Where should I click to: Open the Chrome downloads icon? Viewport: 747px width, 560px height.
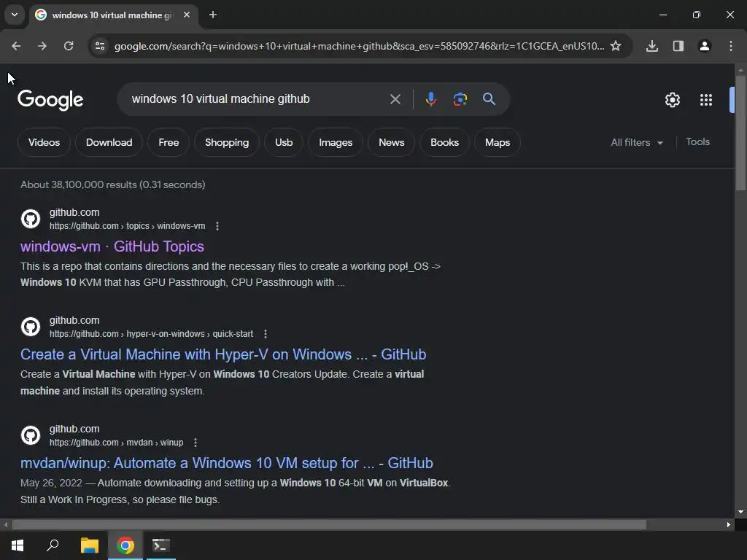pos(651,46)
